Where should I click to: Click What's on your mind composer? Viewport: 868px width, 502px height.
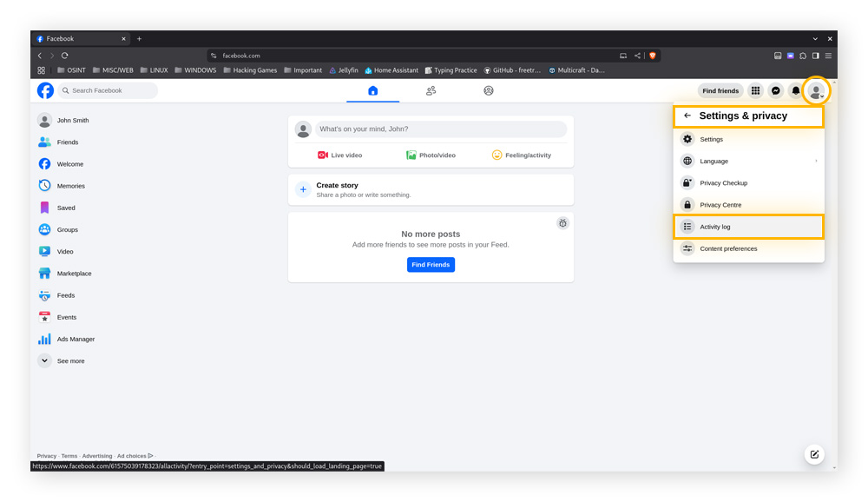tap(441, 129)
